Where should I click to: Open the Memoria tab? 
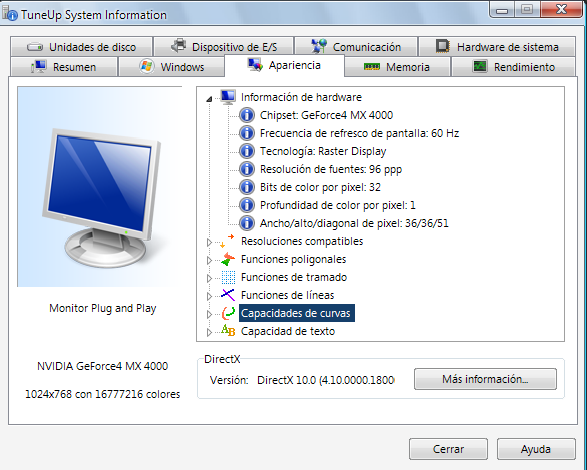tap(397, 67)
